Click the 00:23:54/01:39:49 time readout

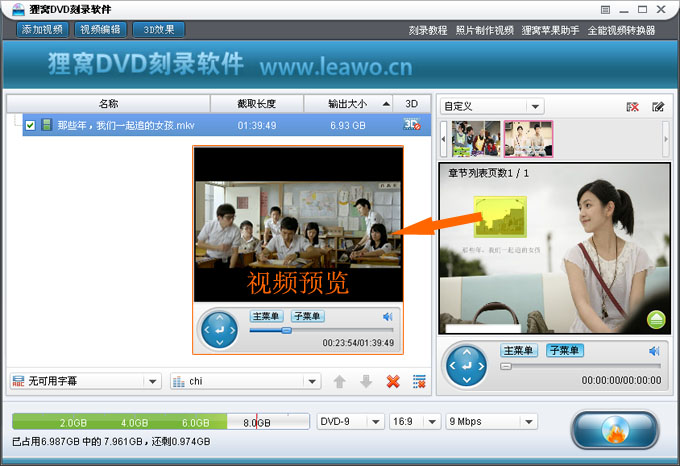pyautogui.click(x=358, y=343)
